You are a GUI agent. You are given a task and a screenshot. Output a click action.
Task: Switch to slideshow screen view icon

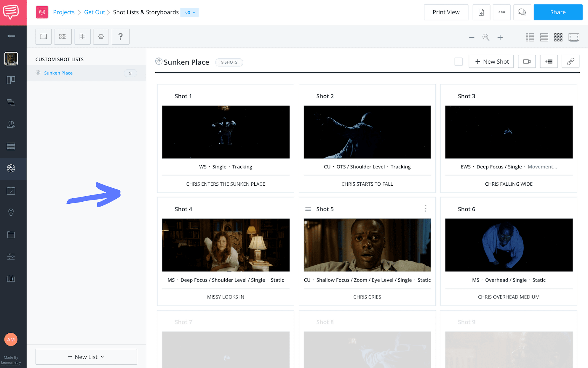tap(574, 37)
